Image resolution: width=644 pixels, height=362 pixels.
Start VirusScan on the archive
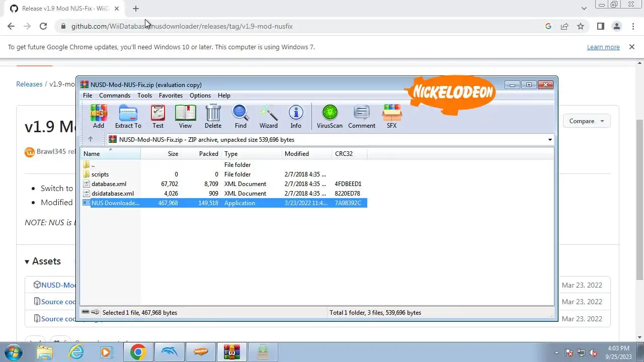point(330,117)
